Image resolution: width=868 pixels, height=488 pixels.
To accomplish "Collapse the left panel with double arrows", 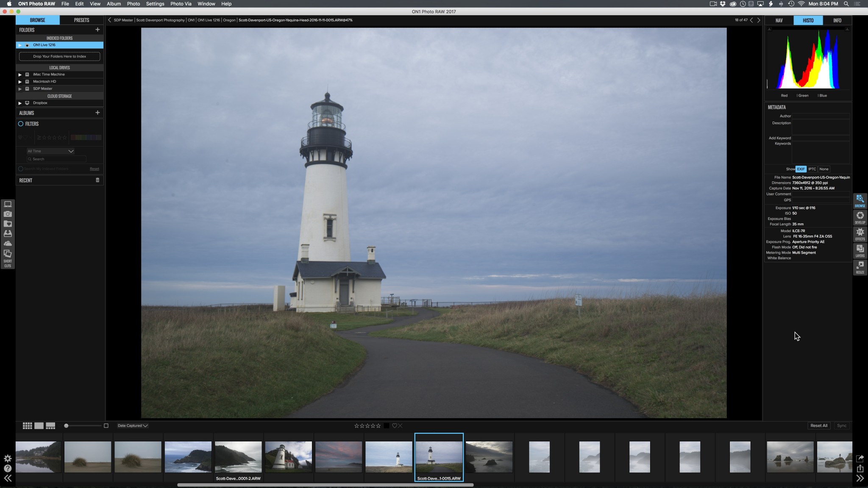I will coord(8,479).
